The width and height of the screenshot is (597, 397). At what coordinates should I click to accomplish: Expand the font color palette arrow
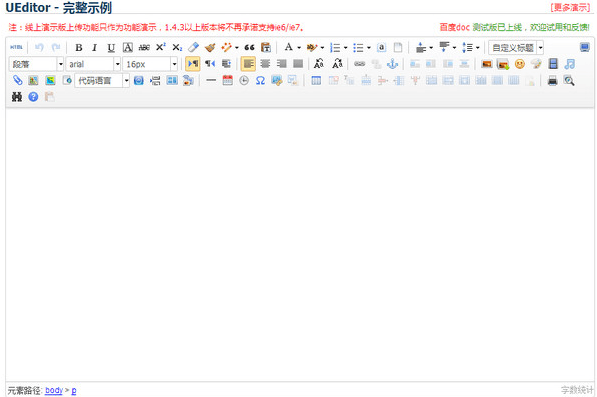click(299, 48)
